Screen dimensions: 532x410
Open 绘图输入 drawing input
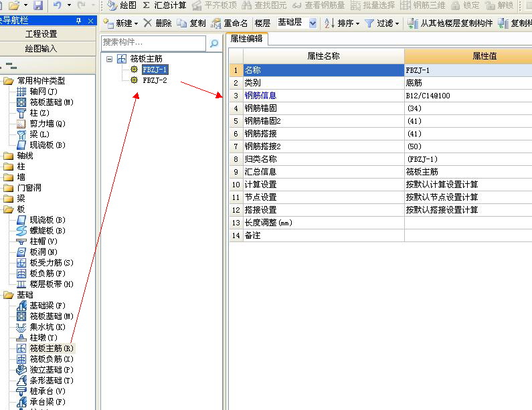click(x=41, y=49)
